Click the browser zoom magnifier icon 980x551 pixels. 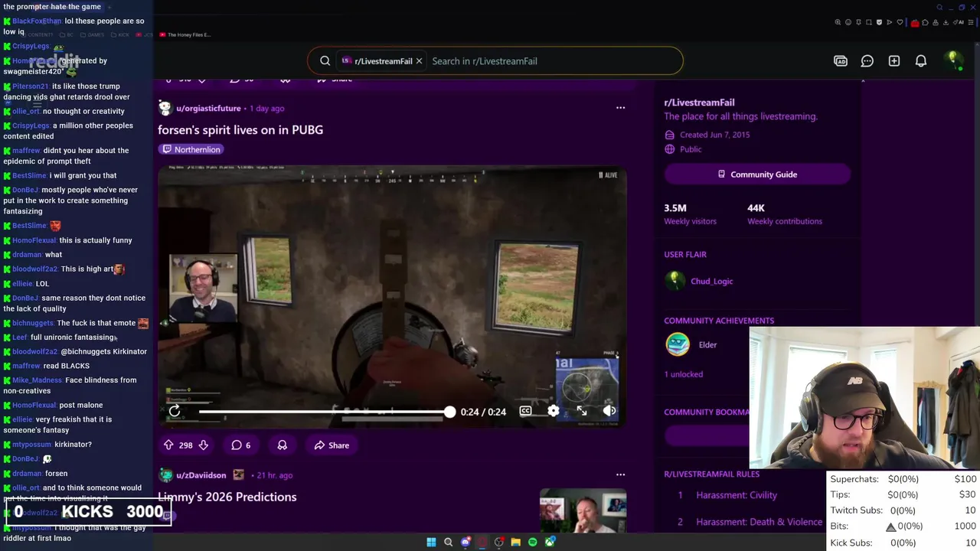838,22
